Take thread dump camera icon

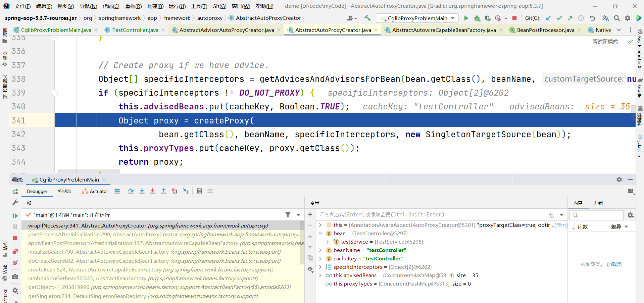click(x=15, y=277)
